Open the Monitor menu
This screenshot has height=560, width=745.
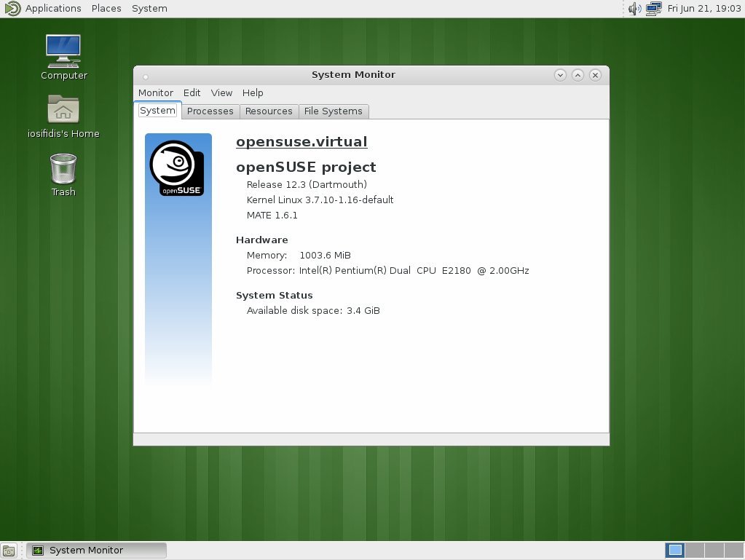click(156, 93)
